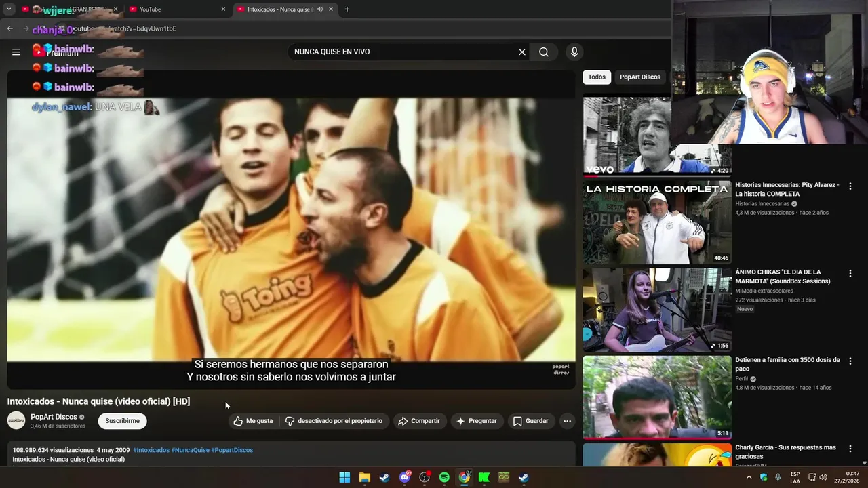Open the La Historia Completa video thumbnail

[657, 222]
